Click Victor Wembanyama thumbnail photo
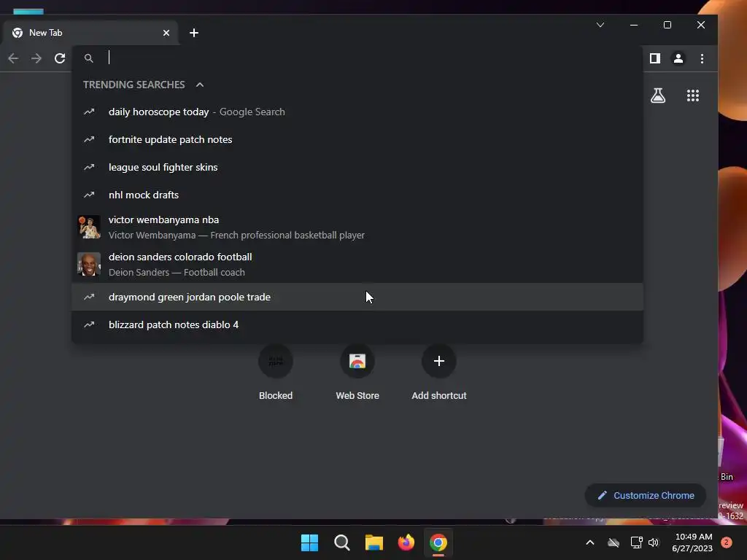The height and width of the screenshot is (560, 747). tap(89, 227)
